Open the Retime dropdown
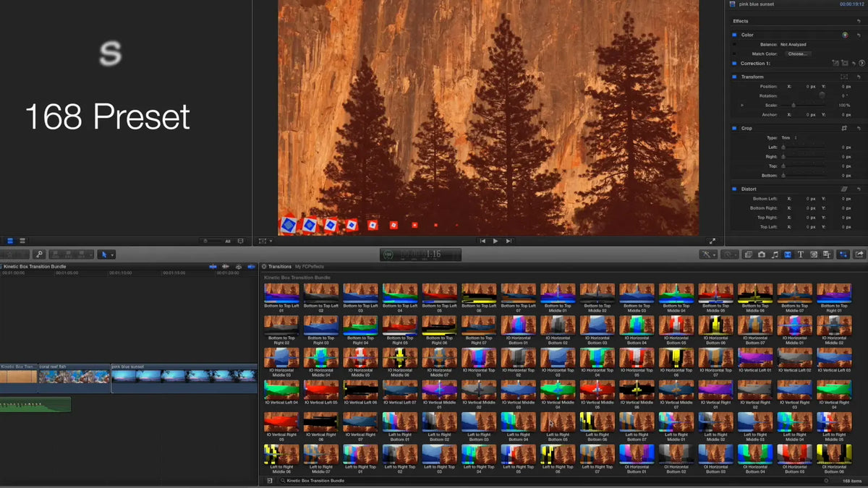 [729, 254]
